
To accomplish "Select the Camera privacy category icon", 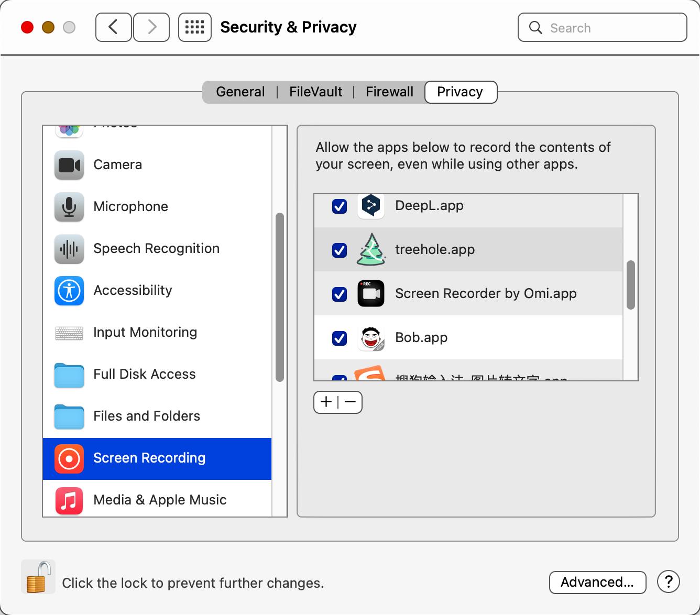I will tap(69, 165).
